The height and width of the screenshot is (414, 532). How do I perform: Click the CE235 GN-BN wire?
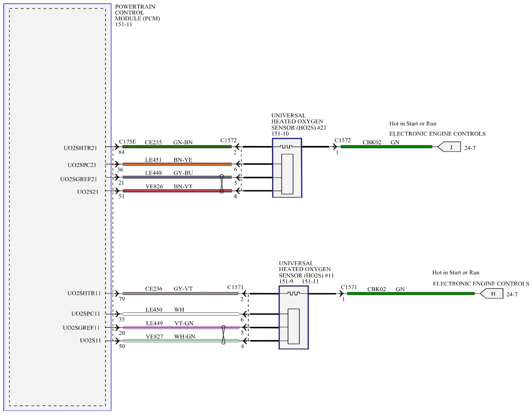(x=177, y=147)
